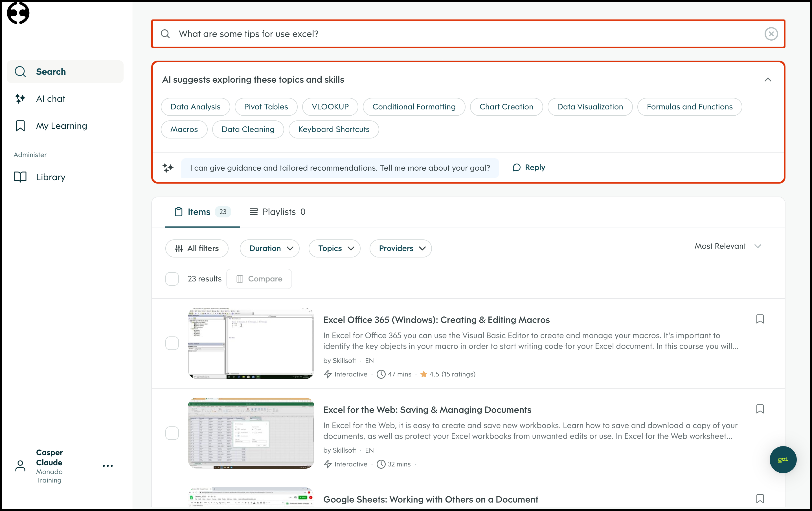Bookmark the Creating & Editing Macros course
This screenshot has height=511, width=812.
[760, 319]
